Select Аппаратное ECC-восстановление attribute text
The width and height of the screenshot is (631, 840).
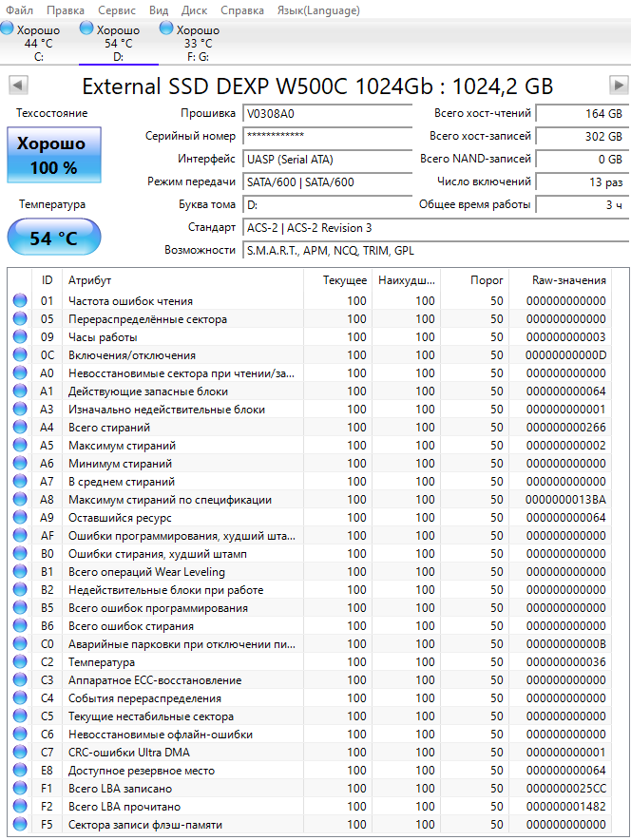click(x=155, y=680)
